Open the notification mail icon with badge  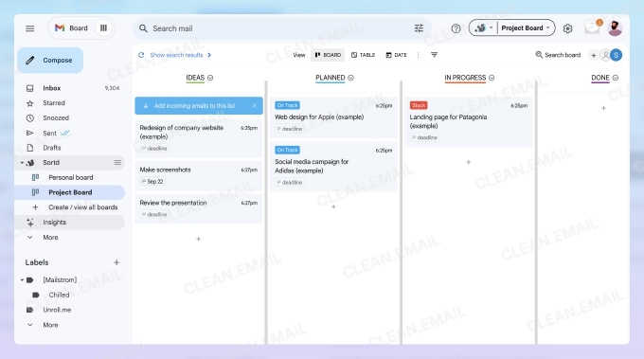(x=592, y=27)
